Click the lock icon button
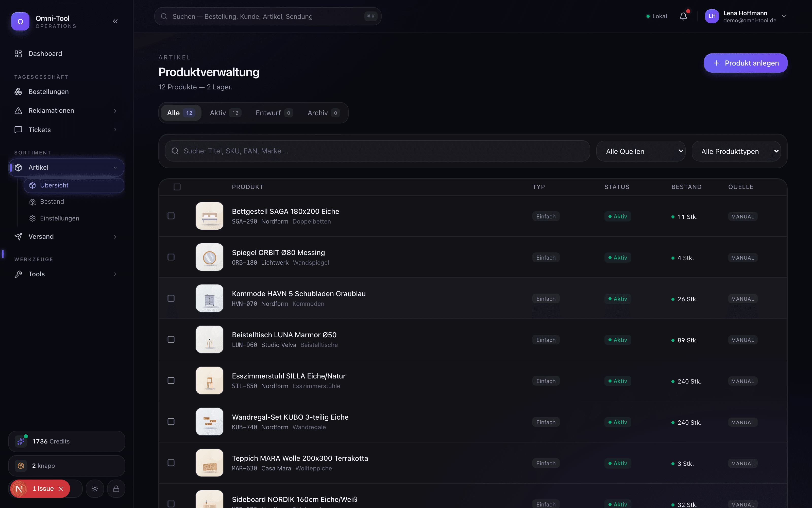 point(116,488)
